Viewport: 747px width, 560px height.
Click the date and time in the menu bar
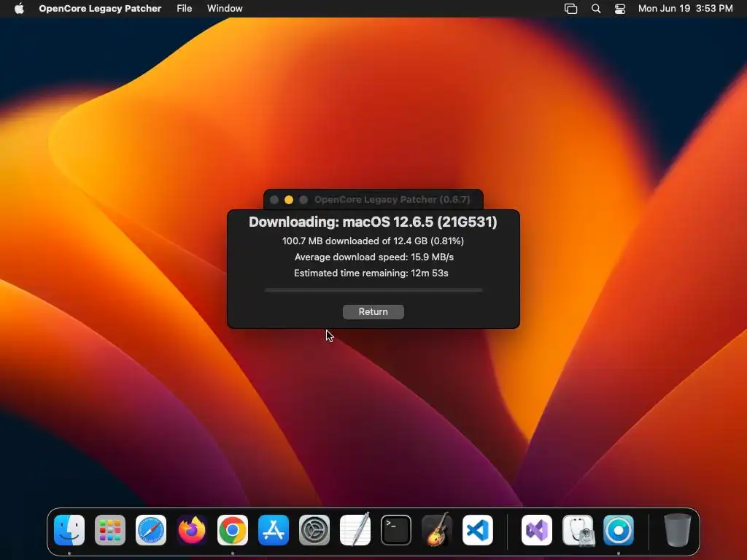coord(685,9)
